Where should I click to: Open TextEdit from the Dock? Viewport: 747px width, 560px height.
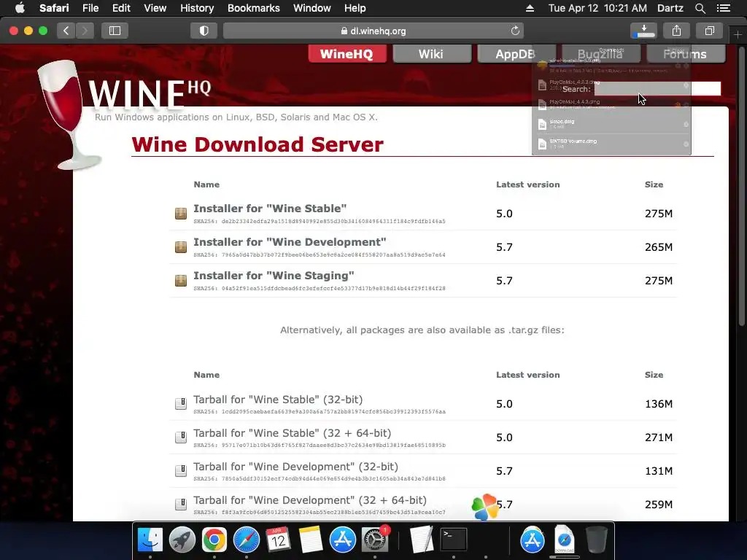422,540
